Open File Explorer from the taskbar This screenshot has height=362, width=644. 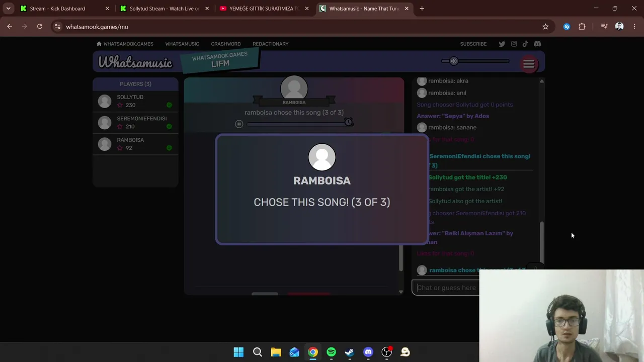click(x=276, y=352)
